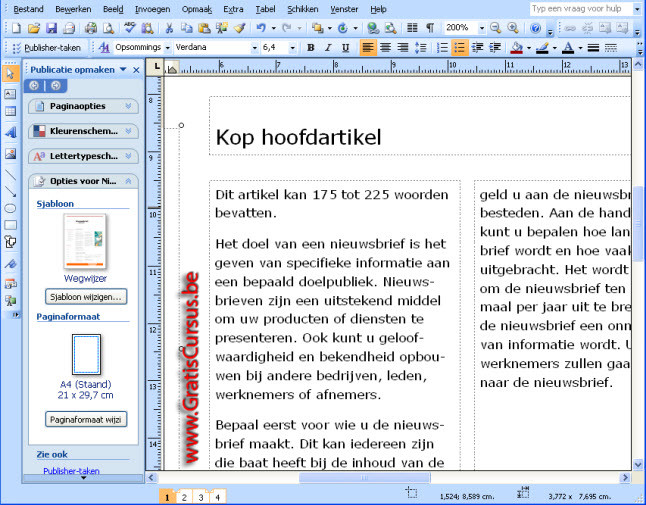This screenshot has width=646, height=505.
Task: Save the publication with the floppy icon
Action: pos(51,28)
